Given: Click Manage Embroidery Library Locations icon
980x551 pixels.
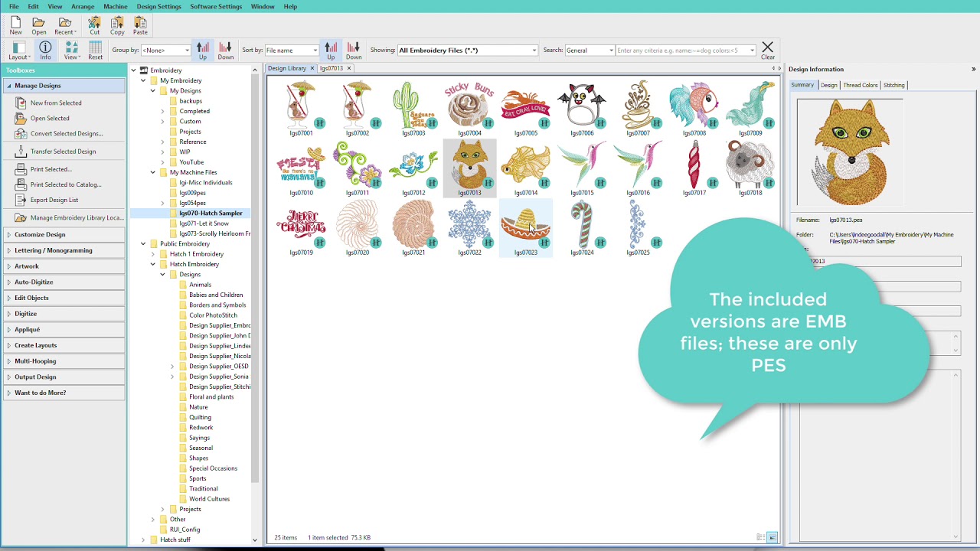Looking at the screenshot, I should 21,217.
